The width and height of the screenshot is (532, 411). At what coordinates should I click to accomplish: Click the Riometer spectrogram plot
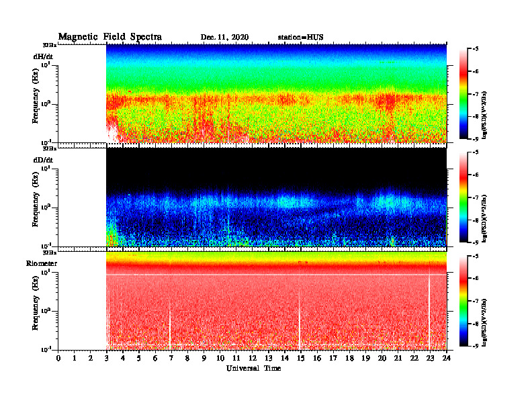277,301
